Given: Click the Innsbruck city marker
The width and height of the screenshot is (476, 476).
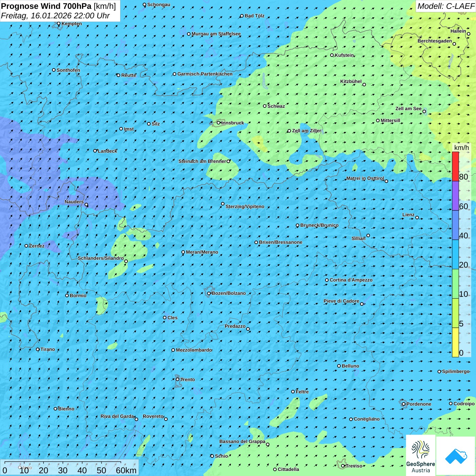Looking at the screenshot, I should coord(219,123).
